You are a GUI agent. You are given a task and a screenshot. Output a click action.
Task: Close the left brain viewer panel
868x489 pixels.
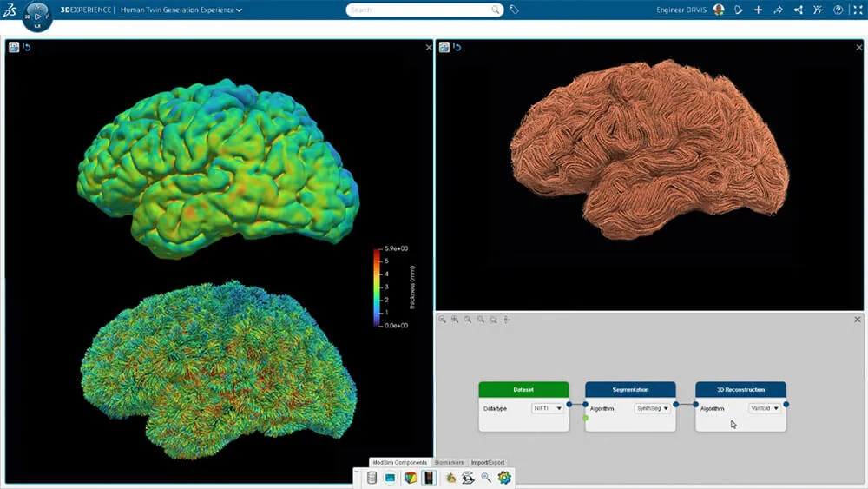coord(429,48)
